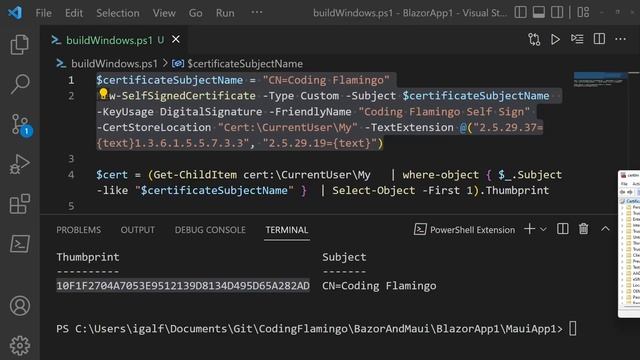Split the editor to the right
Image resolution: width=640 pixels, height=360 pixels.
[x=599, y=39]
